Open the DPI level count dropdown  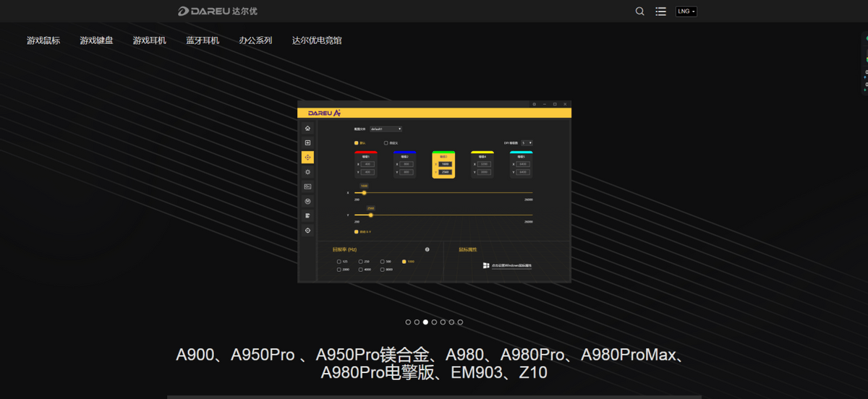(527, 143)
